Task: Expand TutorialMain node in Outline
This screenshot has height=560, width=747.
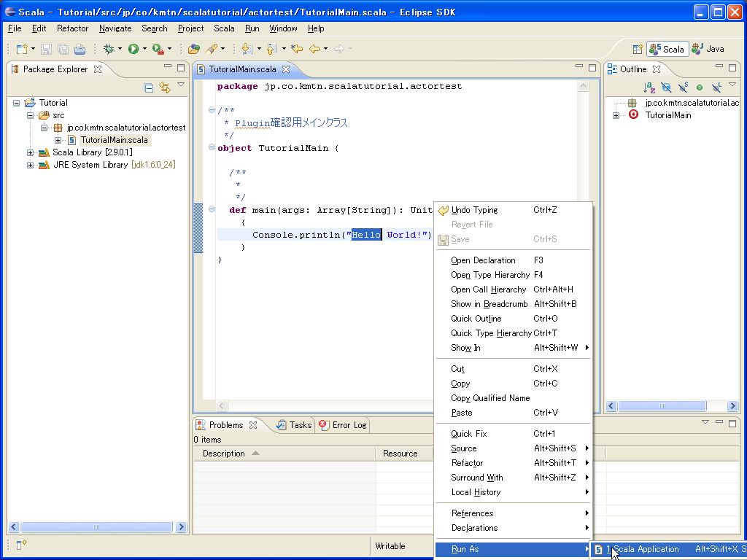Action: pos(616,115)
